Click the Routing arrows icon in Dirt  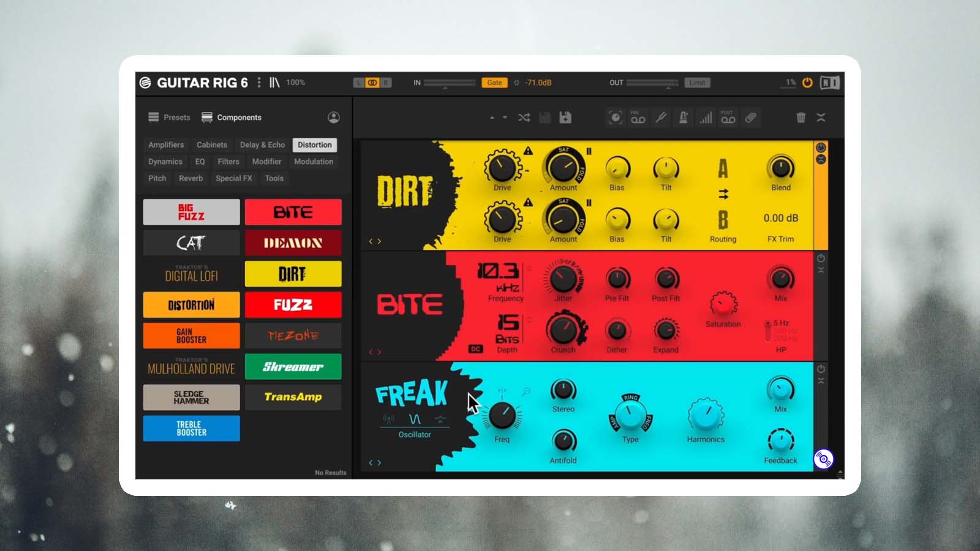coord(723,194)
